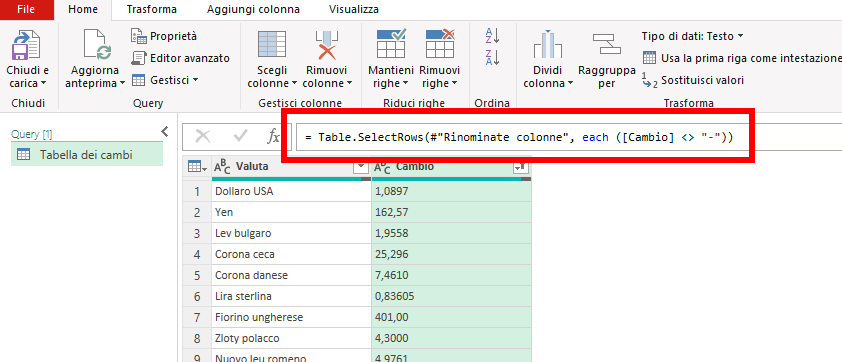Image resolution: width=842 pixels, height=362 pixels.
Task: Select the Corona danese cell
Action: (291, 275)
